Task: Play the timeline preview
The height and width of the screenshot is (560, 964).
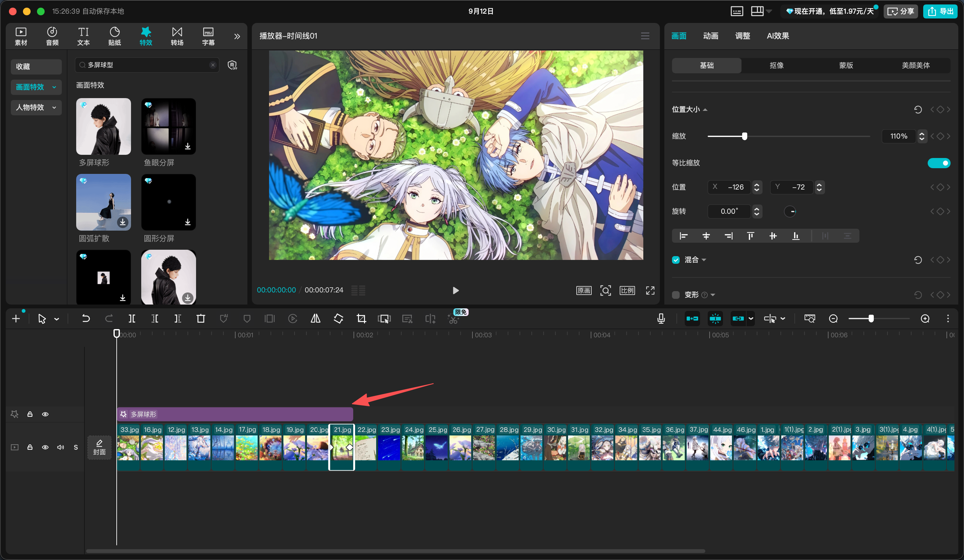Action: [x=456, y=291]
